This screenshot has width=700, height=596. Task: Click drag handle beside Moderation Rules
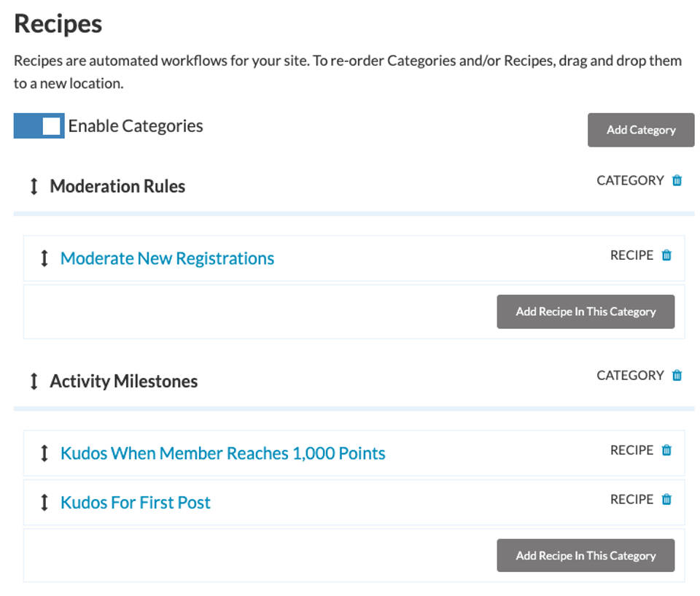[x=34, y=186]
